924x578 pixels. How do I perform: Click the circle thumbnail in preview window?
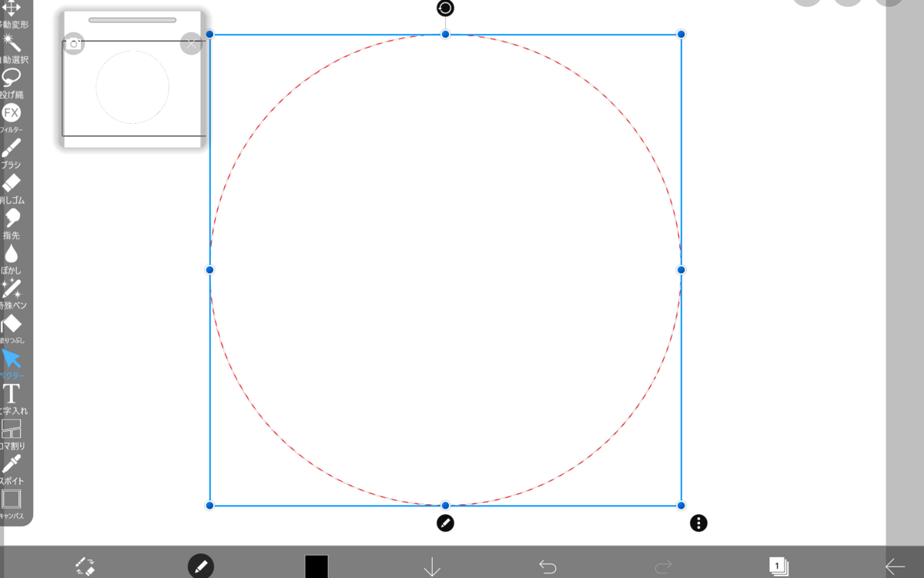132,87
